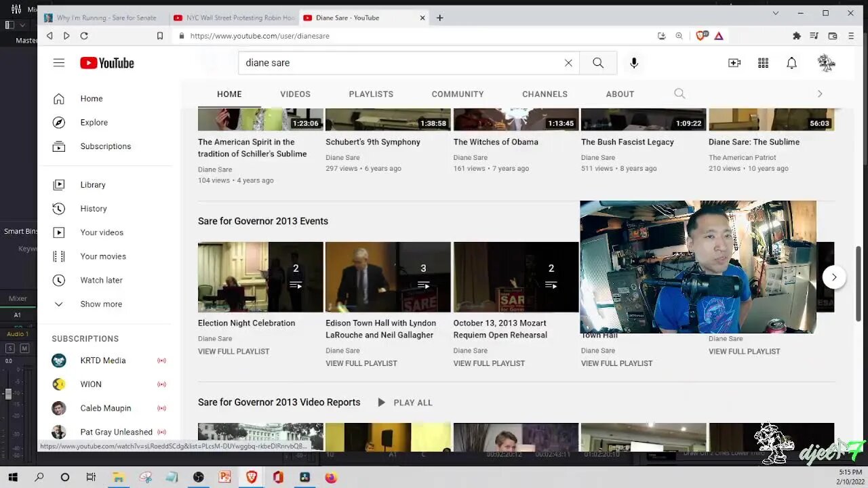Select the channel COMMUNITY tab
Screen dimensions: 868x488
[x=458, y=94]
